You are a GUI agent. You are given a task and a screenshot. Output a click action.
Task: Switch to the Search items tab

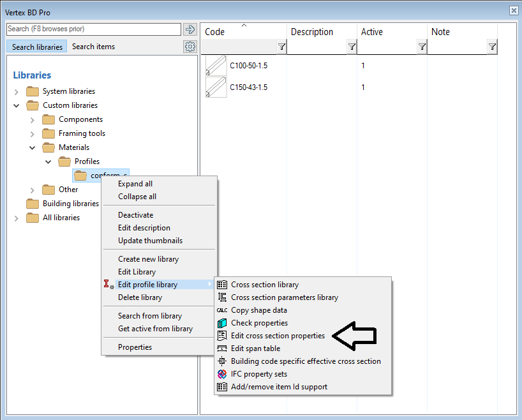tap(93, 47)
